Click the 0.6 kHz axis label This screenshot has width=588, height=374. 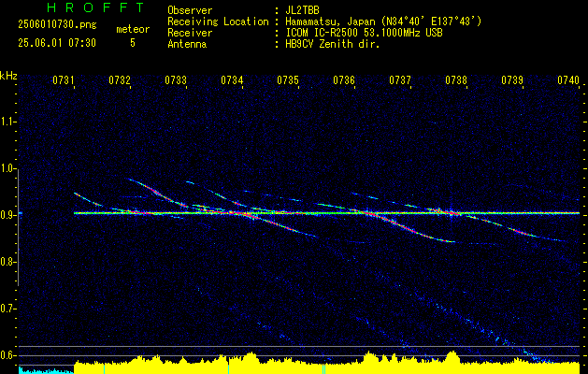[7, 355]
